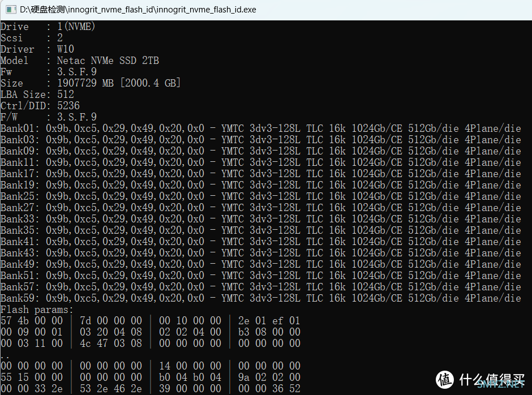The height and width of the screenshot is (395, 532).
Task: Select the Bank51 flash ID row
Action: (x=260, y=275)
